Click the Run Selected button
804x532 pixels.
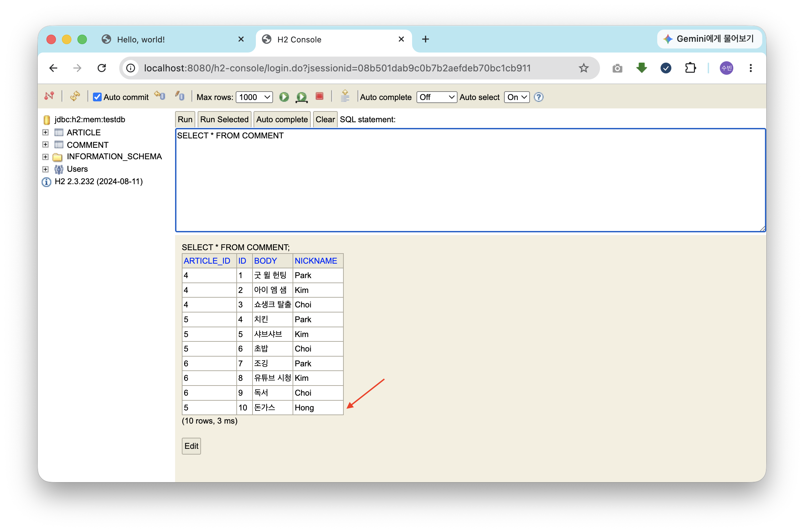point(224,120)
